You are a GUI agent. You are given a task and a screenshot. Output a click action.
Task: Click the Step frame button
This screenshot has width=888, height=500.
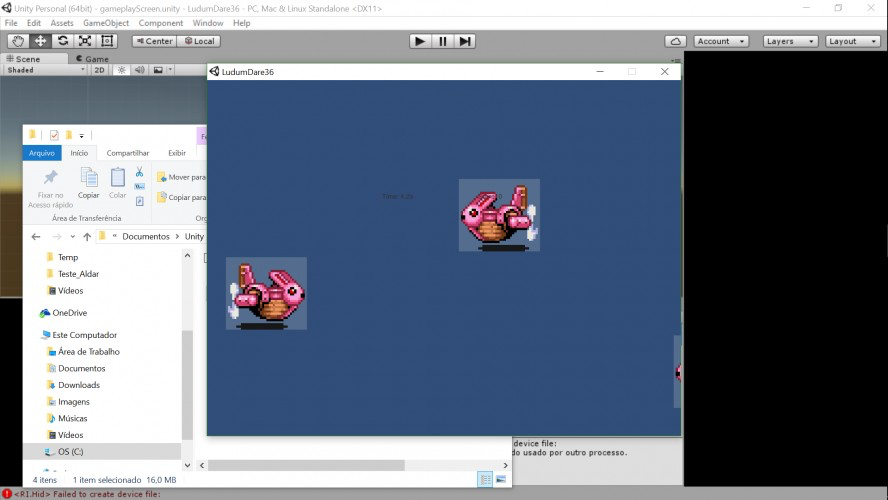(464, 41)
